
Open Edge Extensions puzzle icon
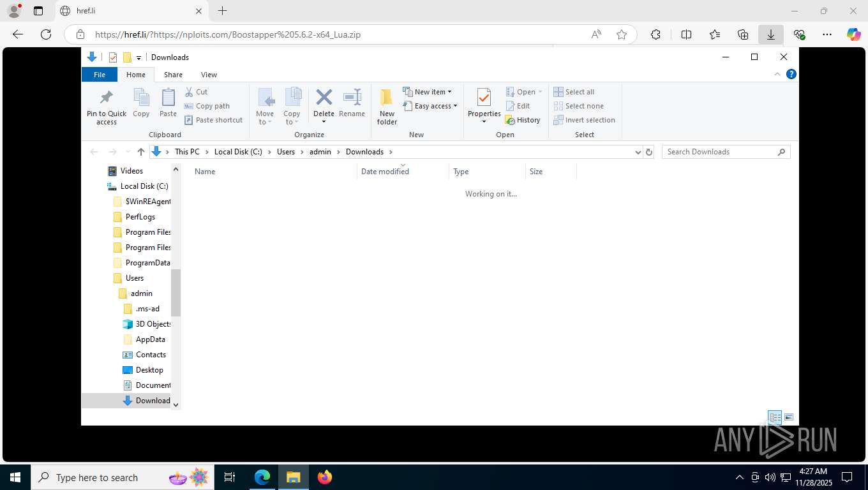click(x=655, y=34)
